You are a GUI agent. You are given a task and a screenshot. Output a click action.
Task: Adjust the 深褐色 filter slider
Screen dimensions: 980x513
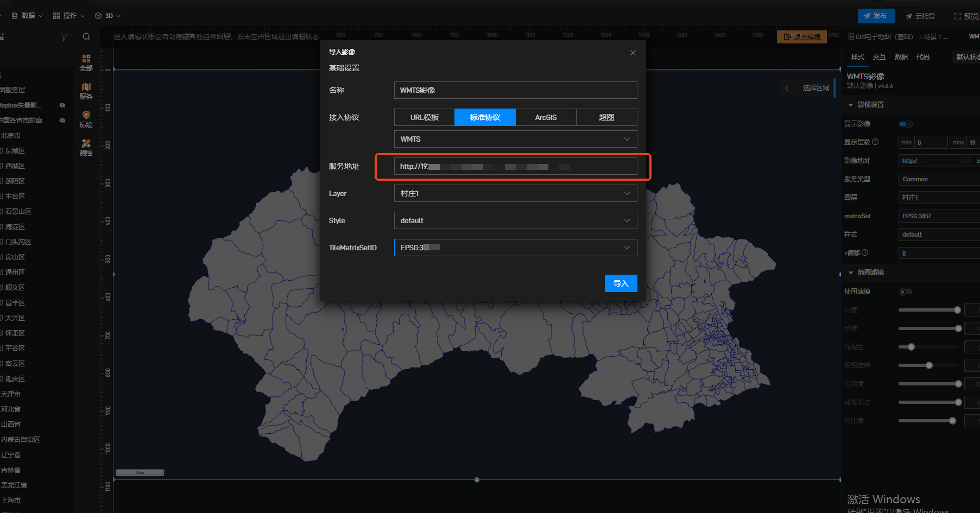pos(911,347)
